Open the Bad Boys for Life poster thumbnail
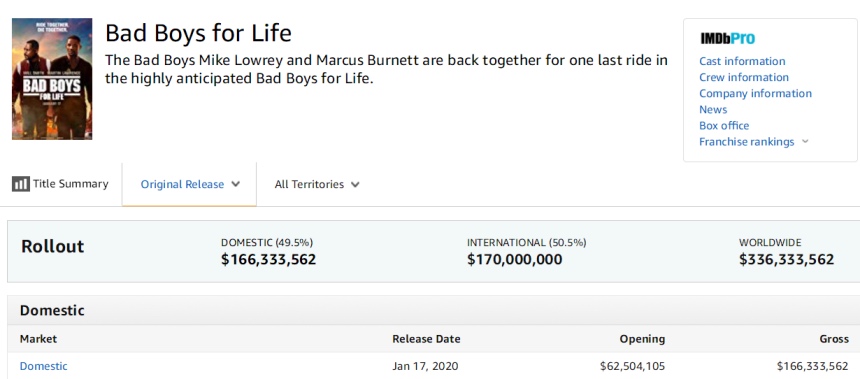The image size is (860, 379). pos(52,79)
